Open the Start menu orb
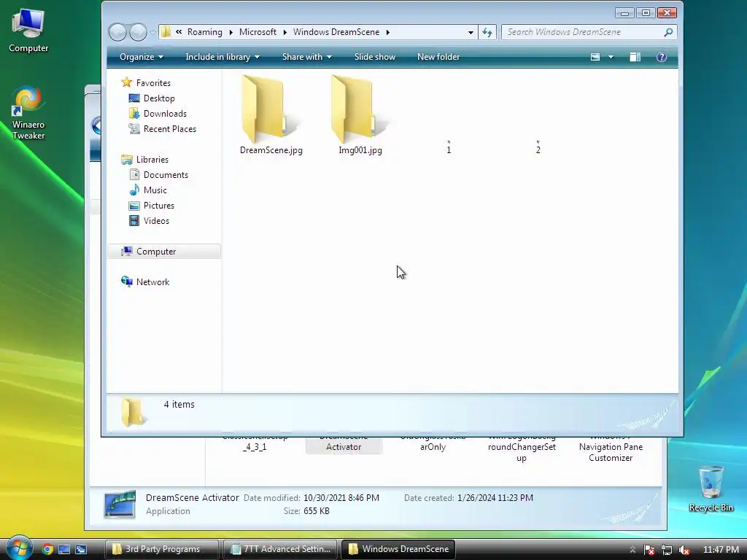747x560 pixels. tap(19, 548)
